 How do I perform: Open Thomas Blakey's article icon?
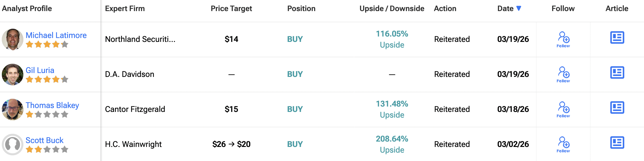(617, 108)
